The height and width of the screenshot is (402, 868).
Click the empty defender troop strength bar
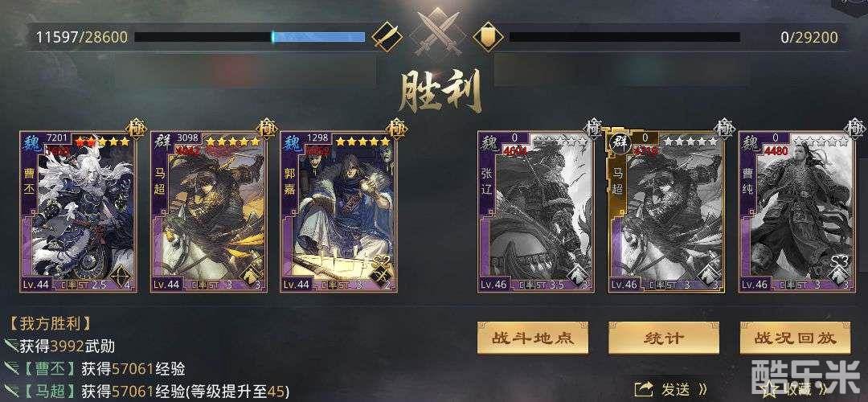click(624, 37)
